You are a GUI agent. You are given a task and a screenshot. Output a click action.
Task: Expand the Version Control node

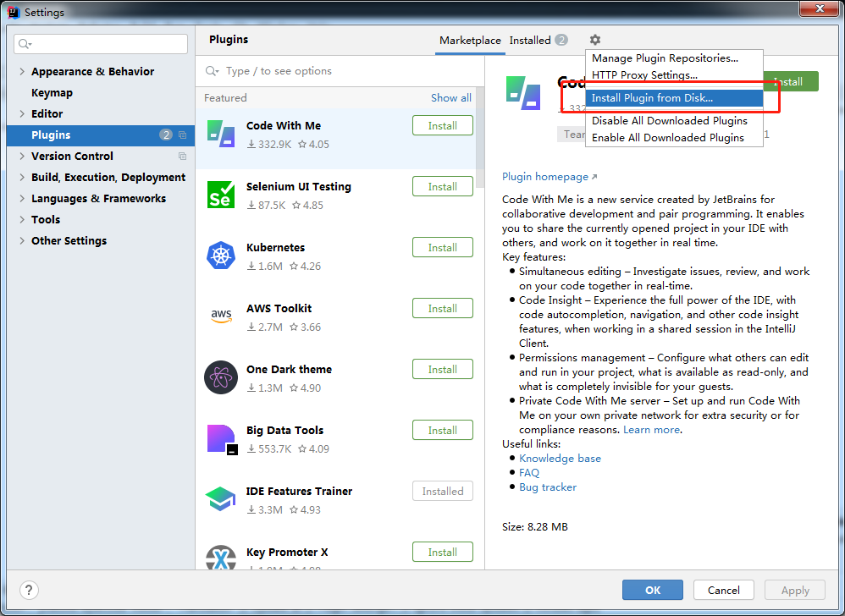(22, 157)
